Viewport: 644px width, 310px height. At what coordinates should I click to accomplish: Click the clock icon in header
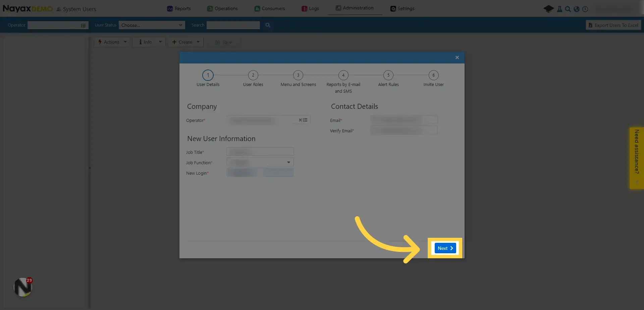point(585,9)
